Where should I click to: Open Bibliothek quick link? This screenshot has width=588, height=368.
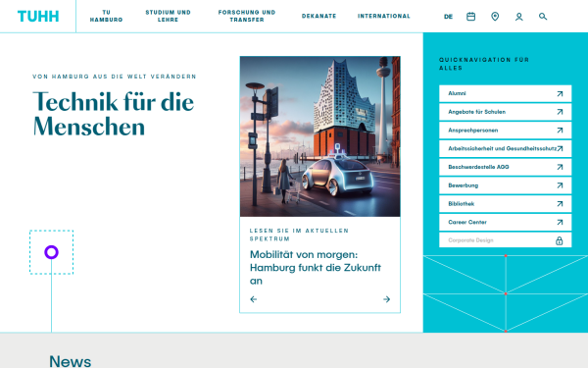[x=505, y=204]
